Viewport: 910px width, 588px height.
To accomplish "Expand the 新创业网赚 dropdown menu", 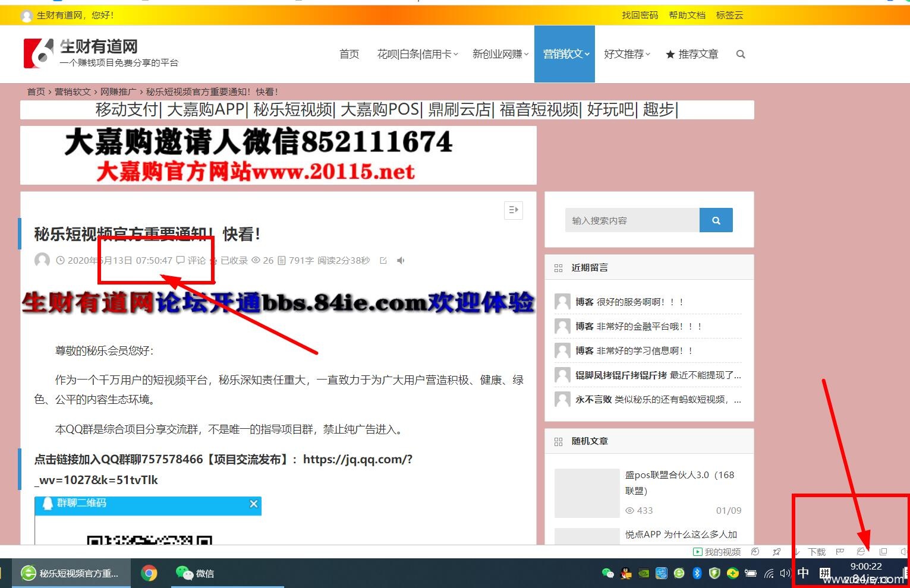I will (500, 54).
